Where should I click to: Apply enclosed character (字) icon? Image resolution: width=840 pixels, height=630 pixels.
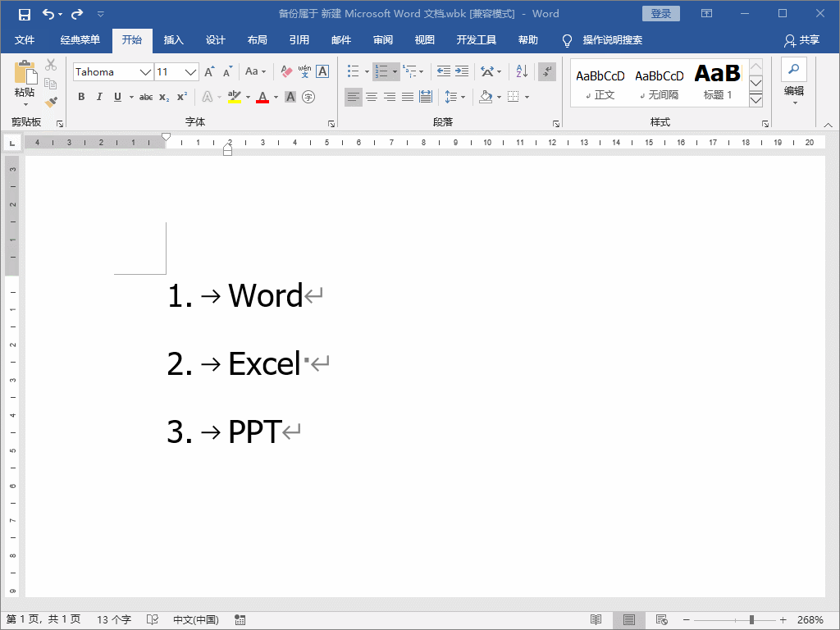coord(308,97)
